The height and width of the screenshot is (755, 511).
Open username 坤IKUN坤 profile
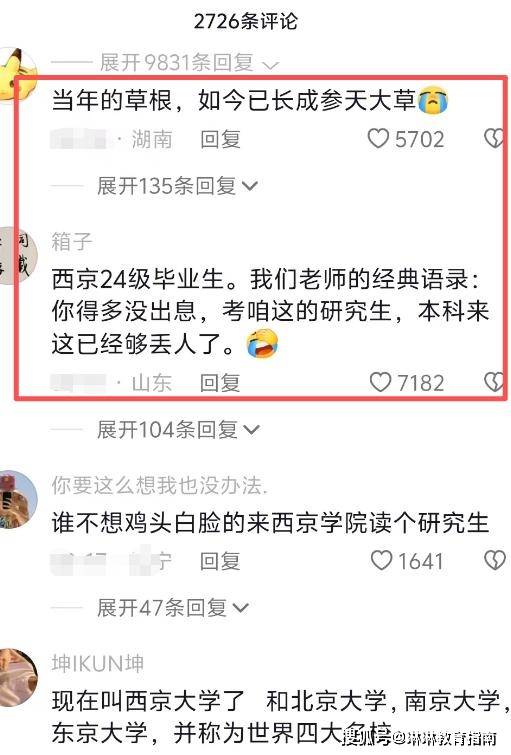(98, 664)
